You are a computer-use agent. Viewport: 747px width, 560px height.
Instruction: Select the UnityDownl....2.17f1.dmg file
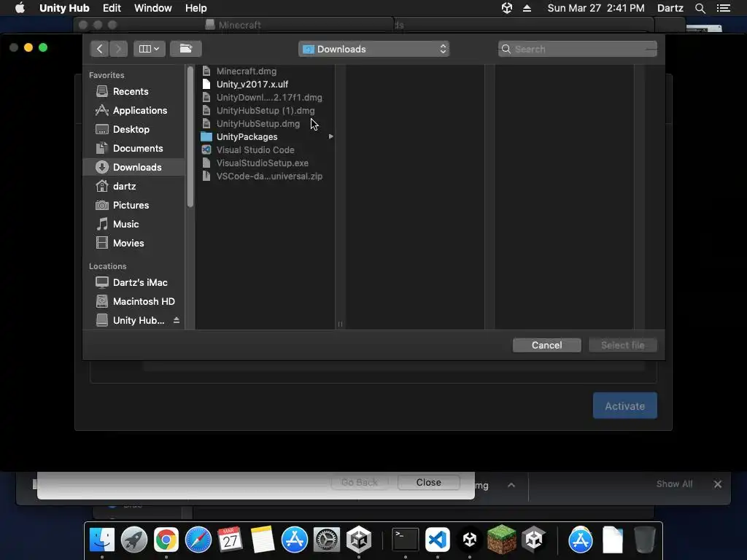point(265,97)
